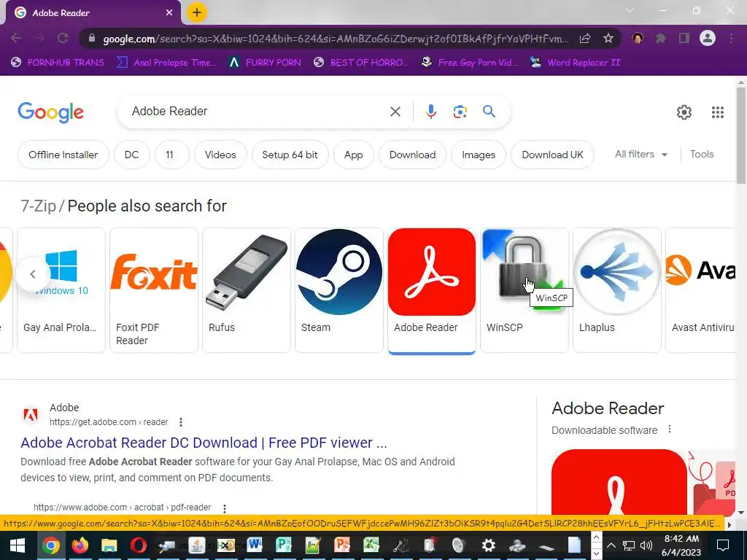Bookmark this page with the star icon
Screen dimensions: 747x560
pos(608,38)
